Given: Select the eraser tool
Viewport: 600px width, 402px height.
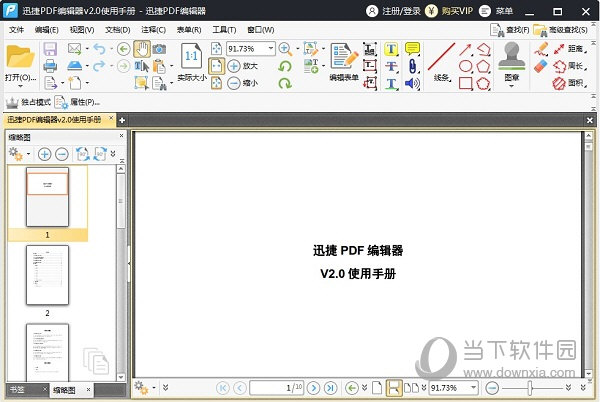Looking at the screenshot, I should (x=541, y=67).
